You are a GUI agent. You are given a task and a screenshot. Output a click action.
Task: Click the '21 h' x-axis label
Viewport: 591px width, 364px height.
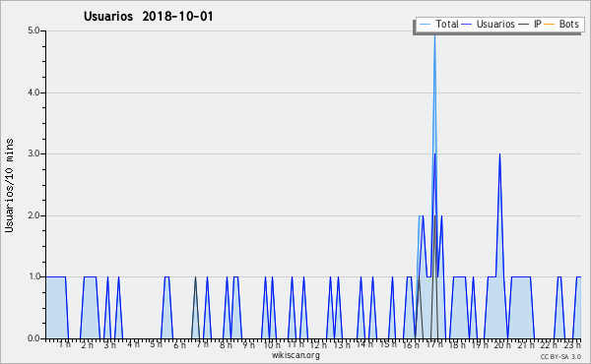click(526, 345)
